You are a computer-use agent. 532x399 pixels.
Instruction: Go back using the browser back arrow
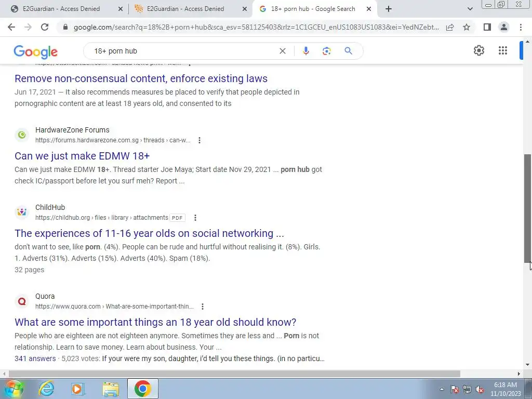(x=11, y=27)
